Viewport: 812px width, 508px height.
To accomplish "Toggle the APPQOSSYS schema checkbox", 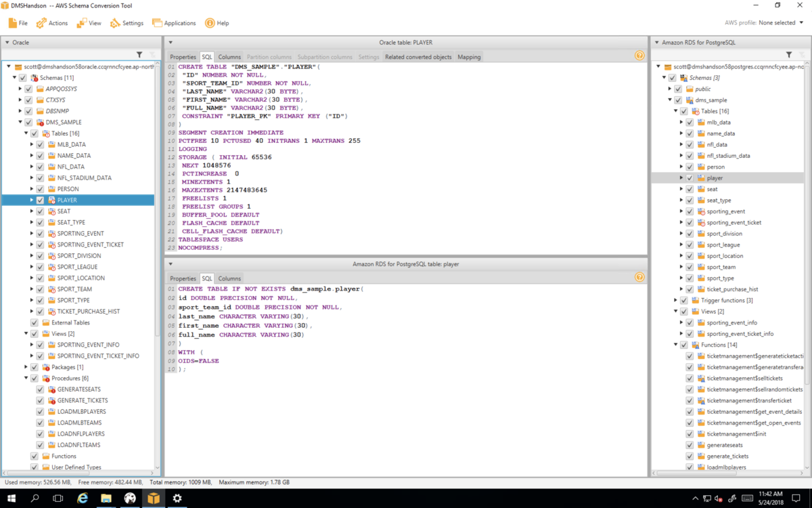I will [29, 89].
